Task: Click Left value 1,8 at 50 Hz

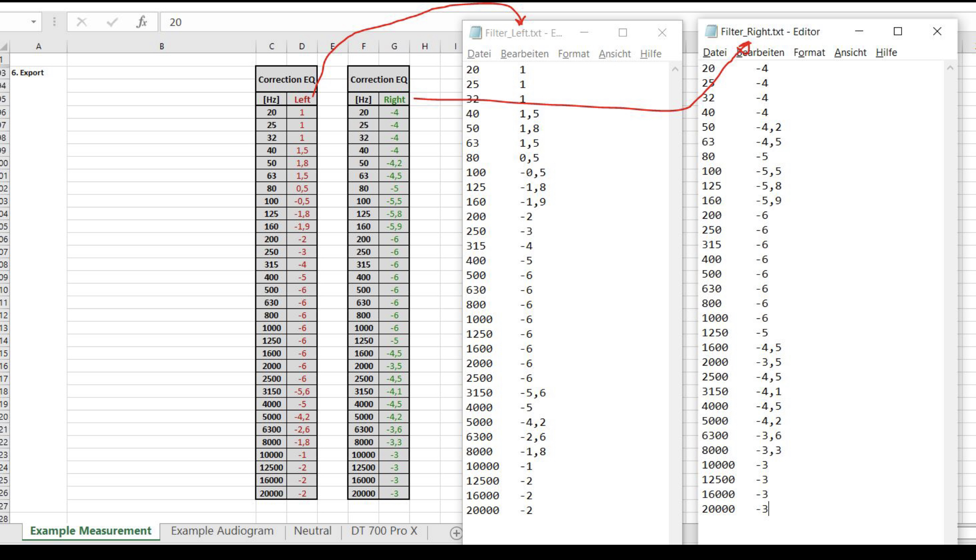Action: point(302,163)
